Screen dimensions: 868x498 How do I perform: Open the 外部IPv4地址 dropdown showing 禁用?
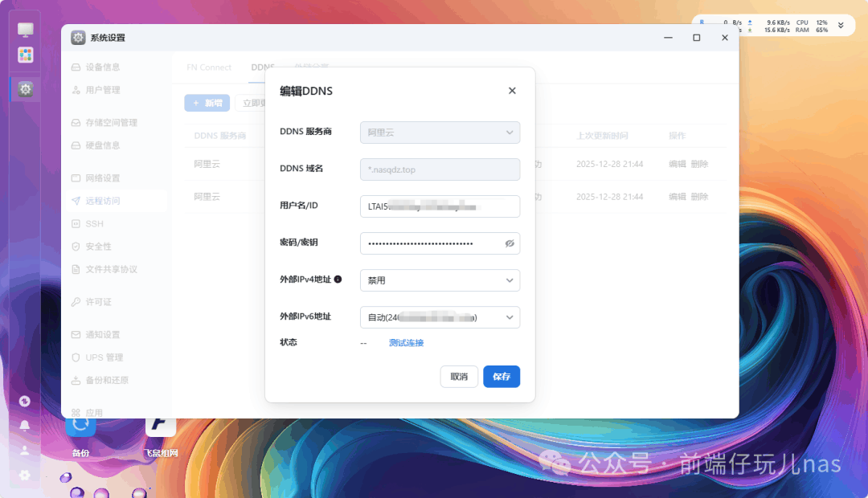[x=440, y=280]
